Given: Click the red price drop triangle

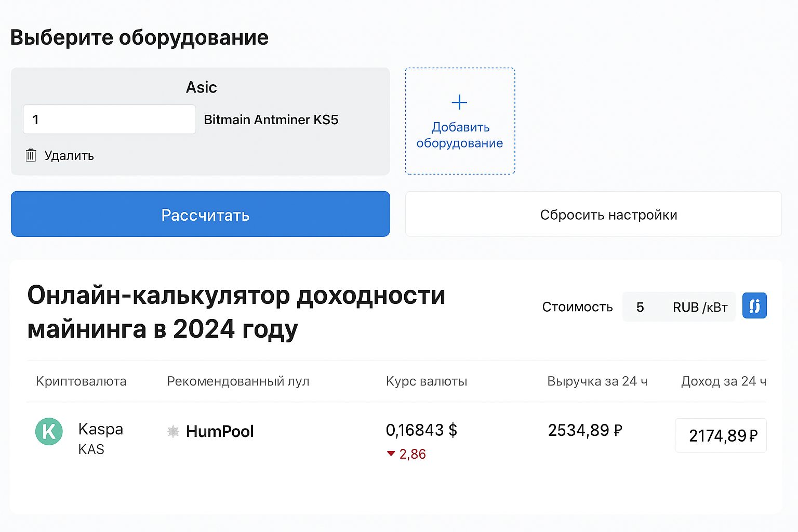Looking at the screenshot, I should [391, 454].
